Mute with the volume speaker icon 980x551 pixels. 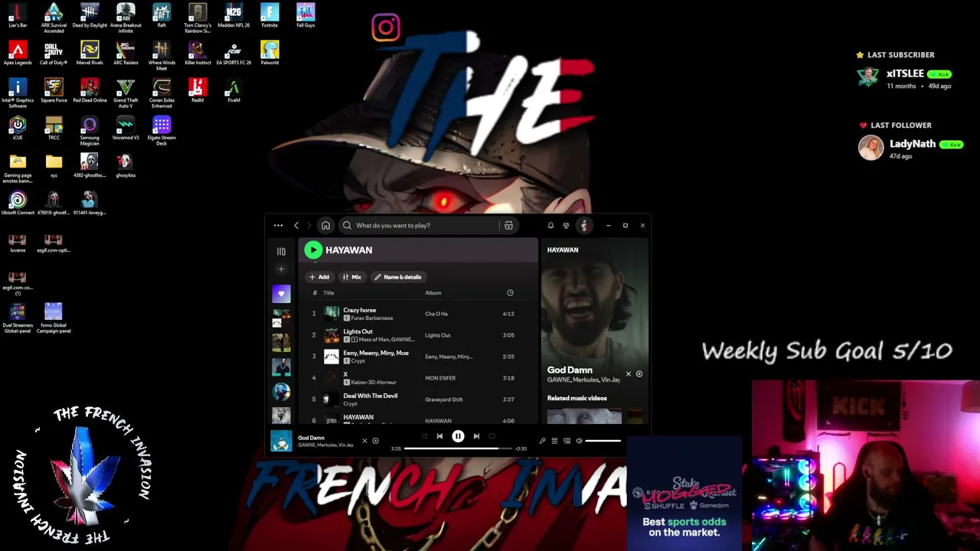click(x=579, y=441)
